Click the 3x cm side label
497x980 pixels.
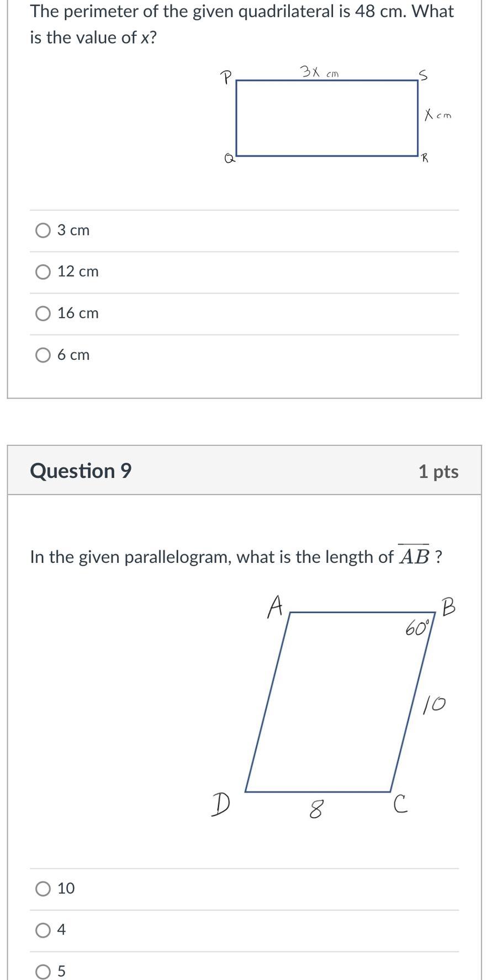pyautogui.click(x=319, y=72)
